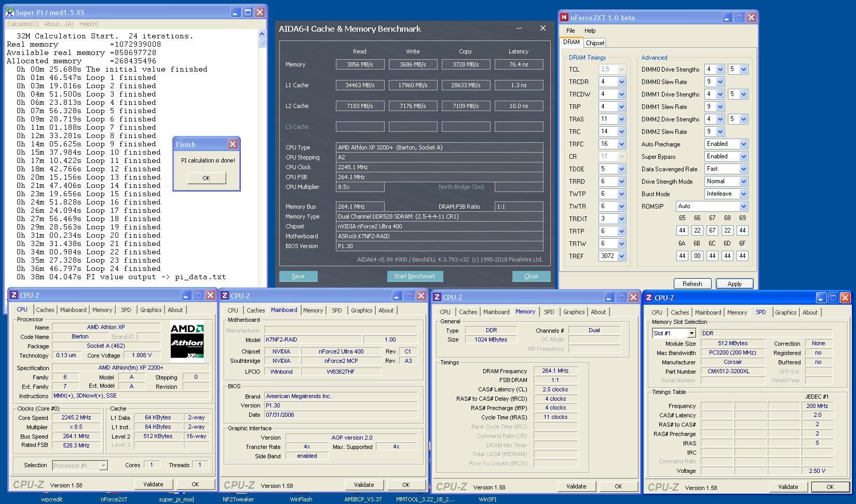This screenshot has height=504, width=856.
Task: Switch to Chipset tab in nForce2XT
Action: point(595,43)
